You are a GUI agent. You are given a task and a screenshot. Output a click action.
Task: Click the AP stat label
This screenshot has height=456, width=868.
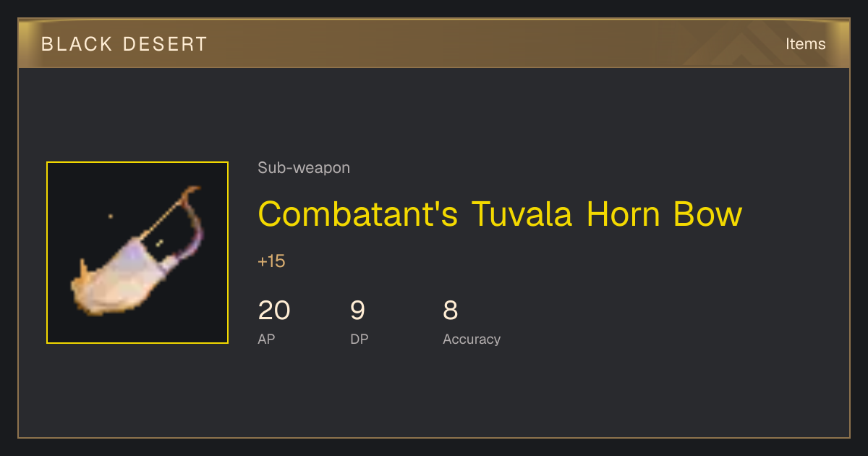266,339
